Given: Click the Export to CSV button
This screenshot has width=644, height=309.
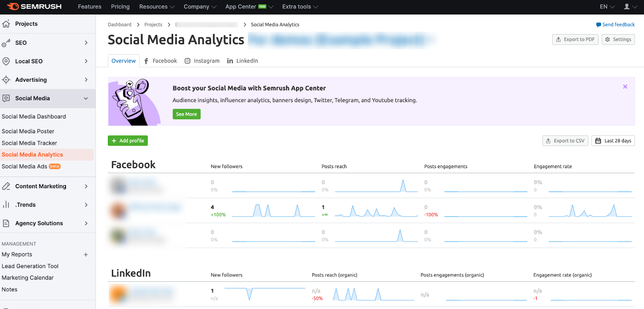Looking at the screenshot, I should (x=565, y=141).
